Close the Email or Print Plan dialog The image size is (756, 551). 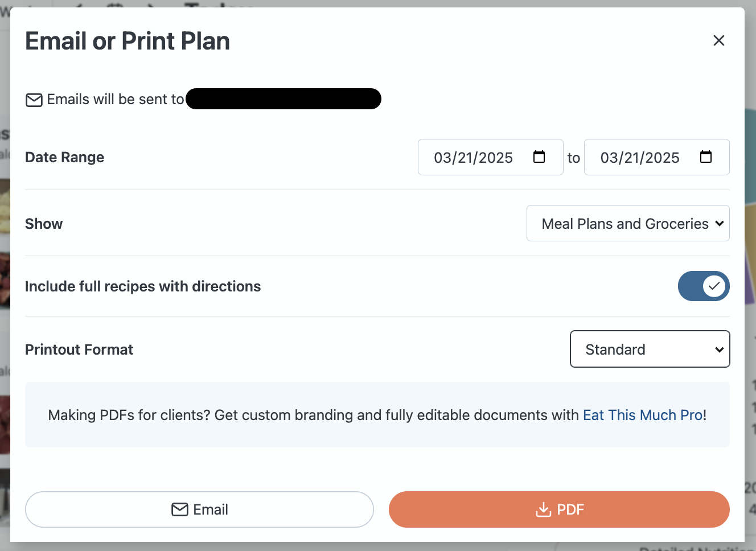pyautogui.click(x=719, y=40)
